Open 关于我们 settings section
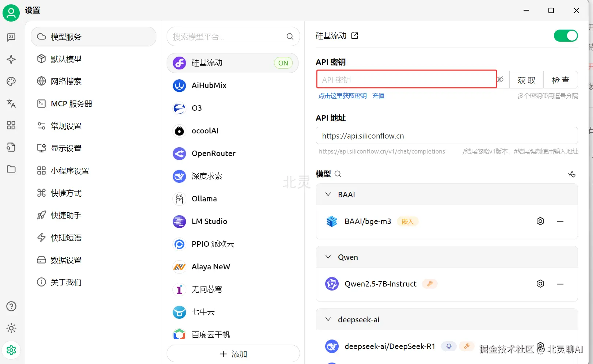593x364 pixels. tap(94, 282)
